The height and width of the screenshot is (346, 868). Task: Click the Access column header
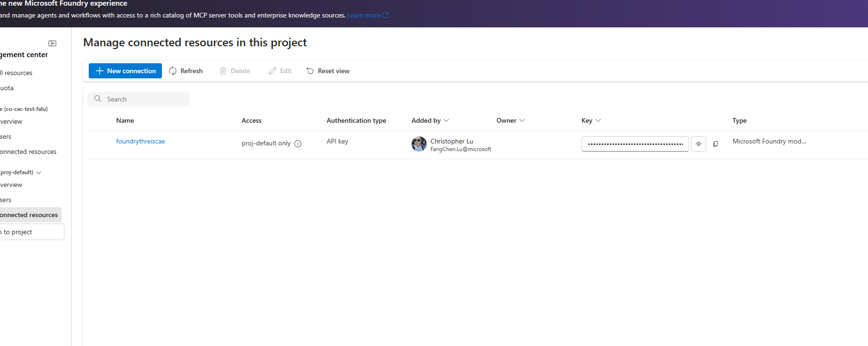[x=252, y=120]
